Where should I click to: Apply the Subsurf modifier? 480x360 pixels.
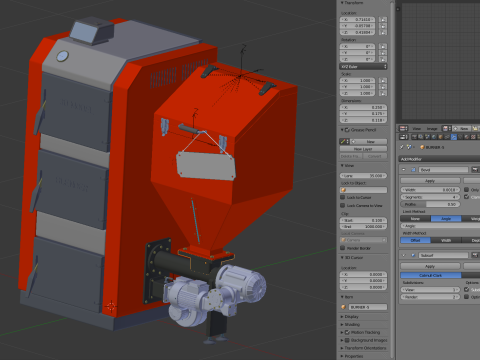click(430, 266)
